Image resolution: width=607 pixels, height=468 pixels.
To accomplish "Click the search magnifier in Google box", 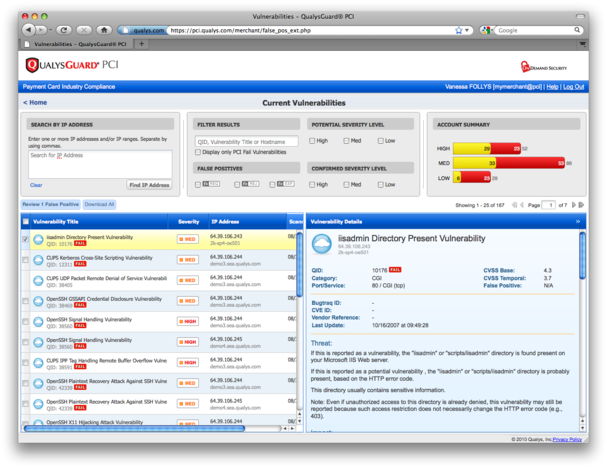I will tap(577, 30).
